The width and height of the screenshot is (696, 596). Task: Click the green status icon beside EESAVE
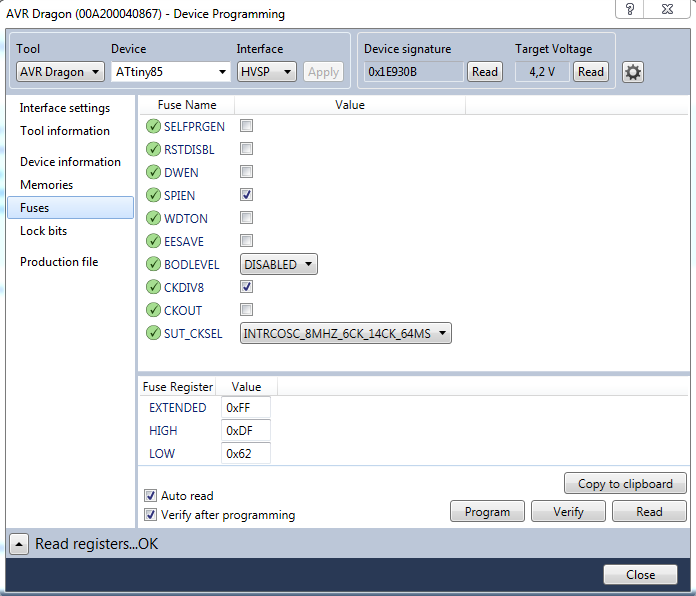click(x=153, y=241)
